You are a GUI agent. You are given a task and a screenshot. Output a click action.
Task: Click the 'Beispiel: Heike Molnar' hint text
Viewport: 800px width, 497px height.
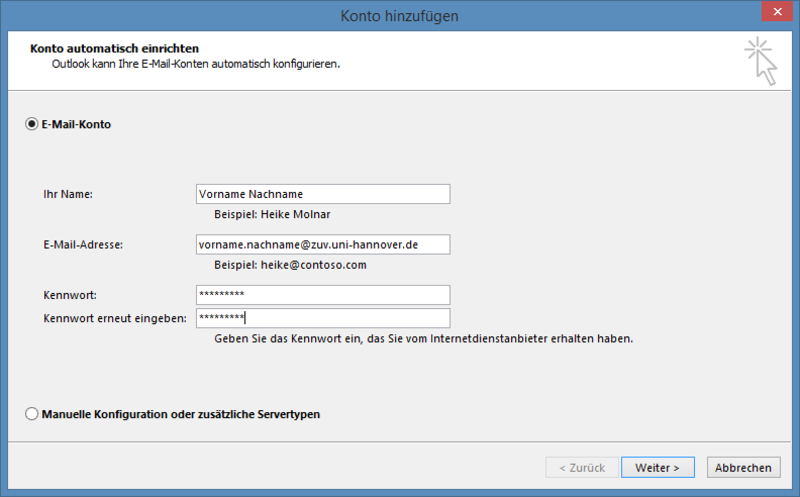tap(272, 214)
